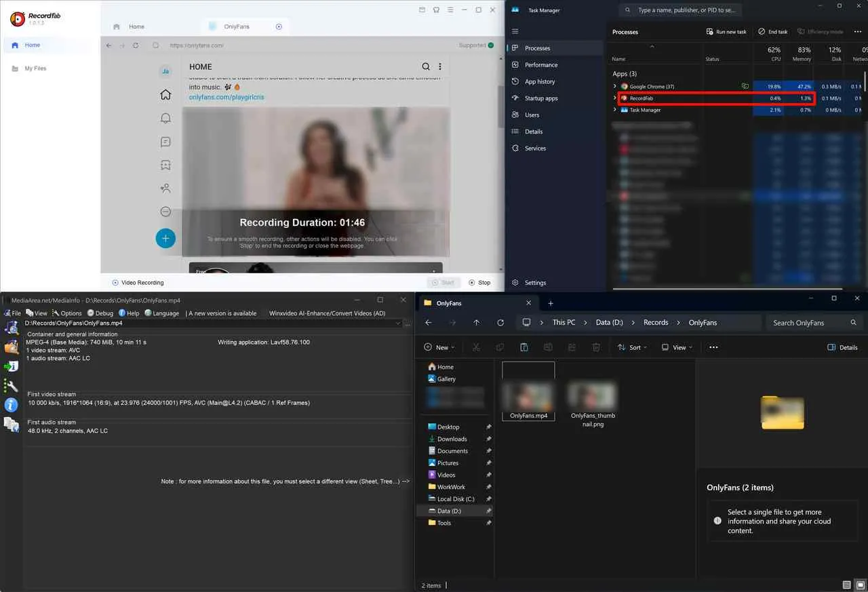Screen dimensions: 868x592
Task: Open the Home icon in the OnlyFans sidebar
Action: click(x=165, y=94)
